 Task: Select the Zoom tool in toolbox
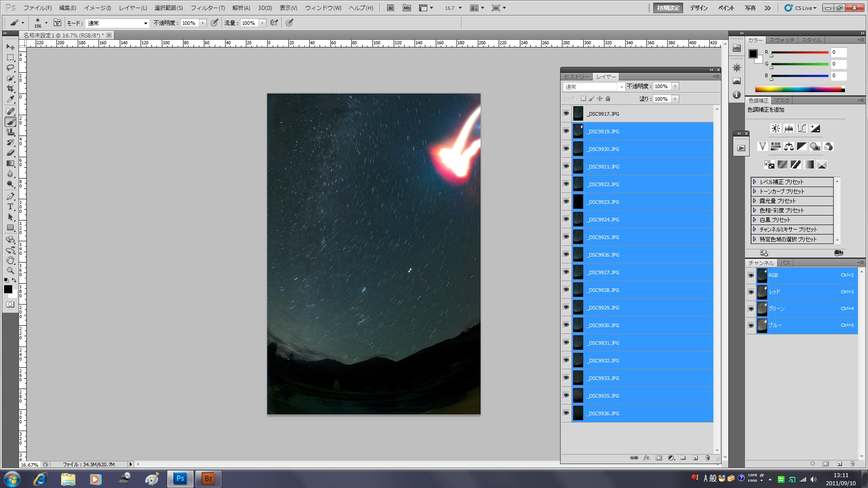[10, 271]
